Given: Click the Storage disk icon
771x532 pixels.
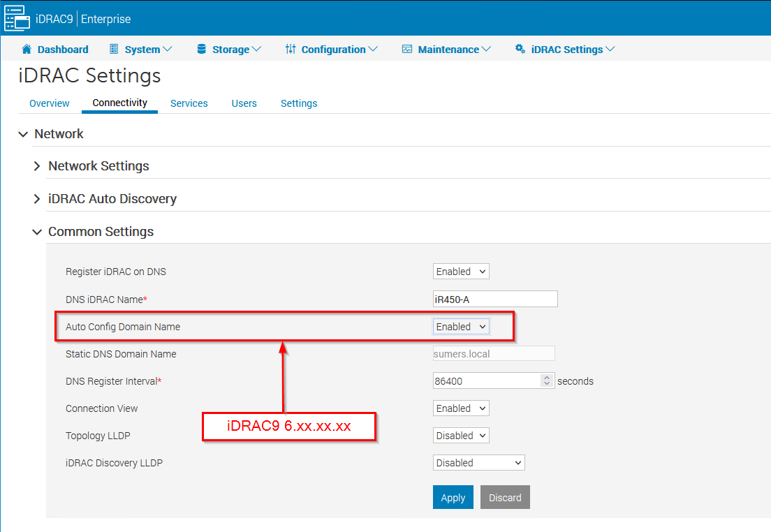Looking at the screenshot, I should tap(203, 49).
